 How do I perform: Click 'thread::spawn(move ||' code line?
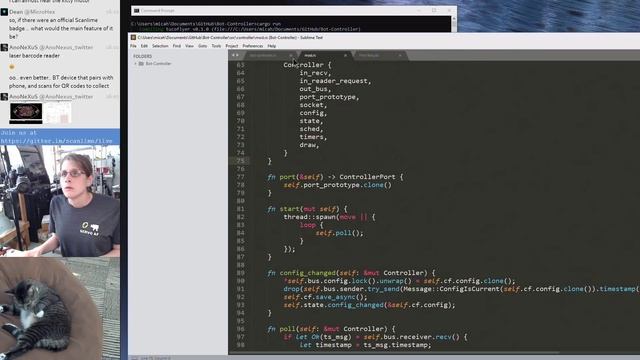[x=329, y=217]
